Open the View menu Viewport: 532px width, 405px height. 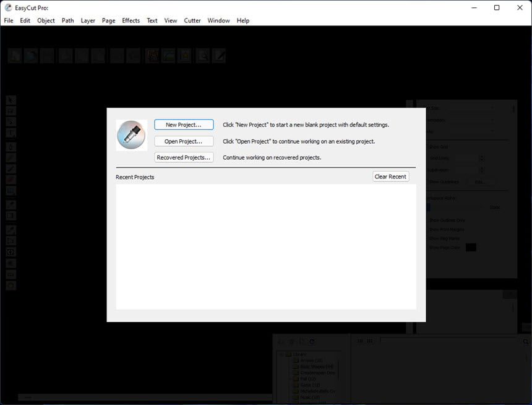point(171,20)
